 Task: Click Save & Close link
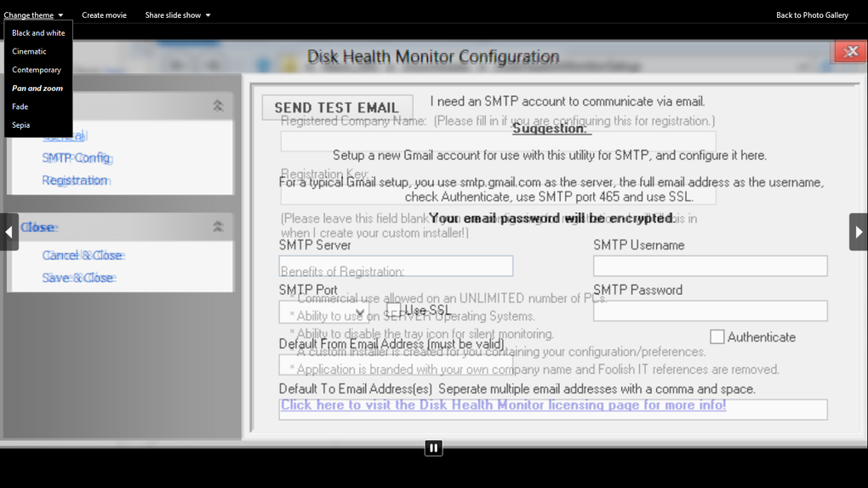78,278
